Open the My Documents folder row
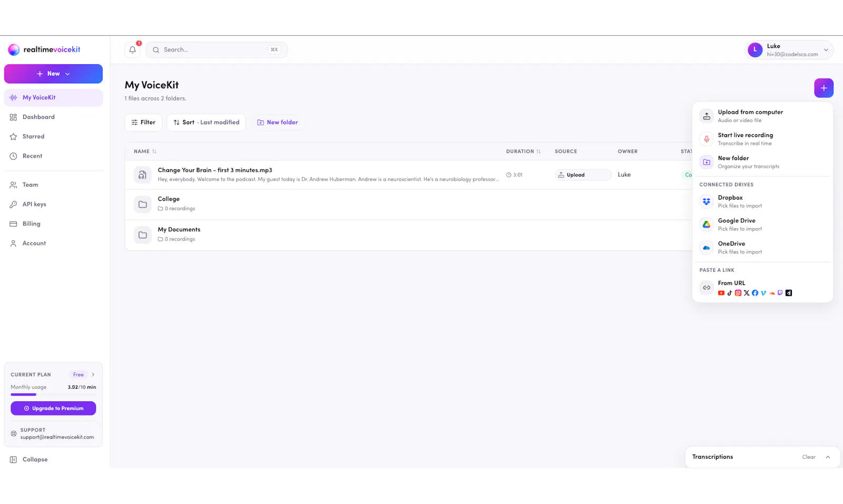Viewport: 843px width, 504px height. click(x=408, y=235)
